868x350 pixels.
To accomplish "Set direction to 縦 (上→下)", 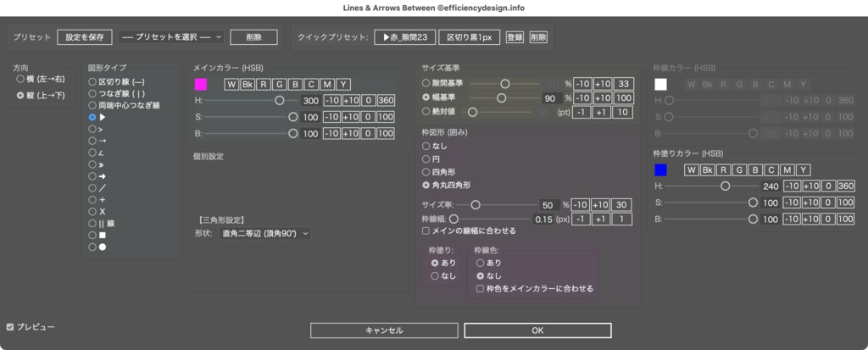I will [41, 95].
